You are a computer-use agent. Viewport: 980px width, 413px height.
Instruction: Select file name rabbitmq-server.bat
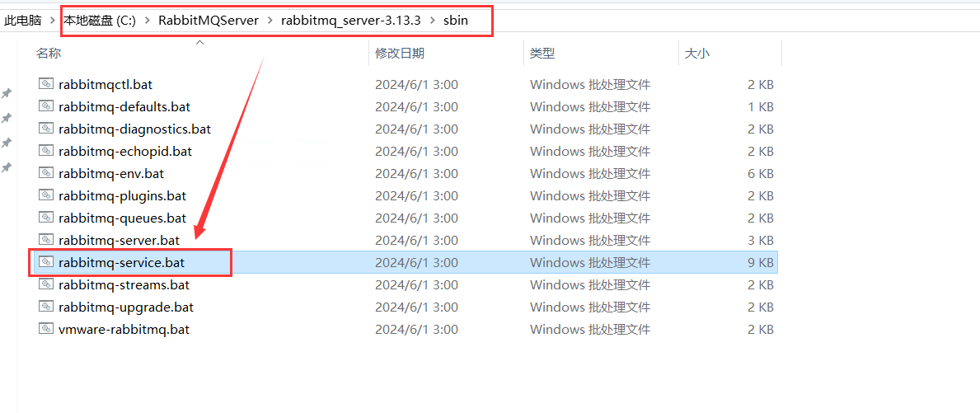[x=119, y=241]
